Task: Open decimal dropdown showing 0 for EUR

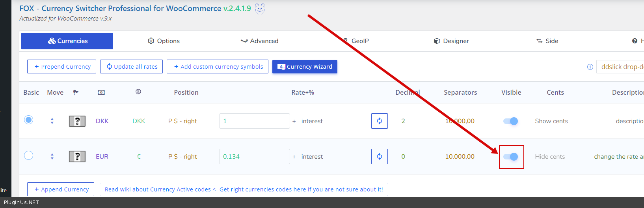Action: [x=403, y=157]
